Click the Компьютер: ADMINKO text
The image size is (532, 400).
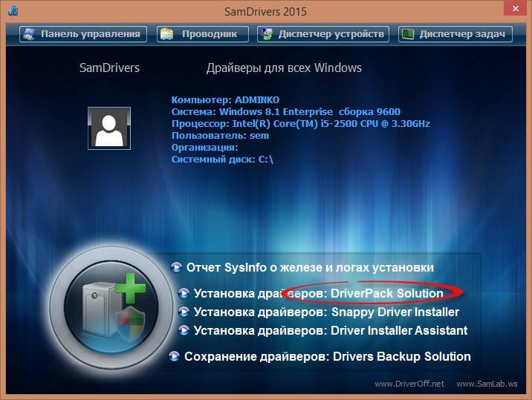(225, 100)
